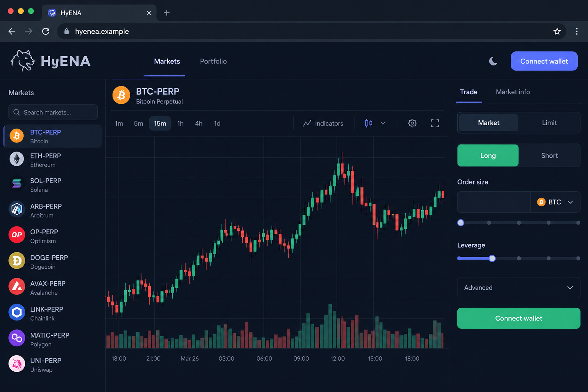Screen dimensions: 588x392
Task: Open AVAX-PERP market
Action: pyautogui.click(x=53, y=288)
